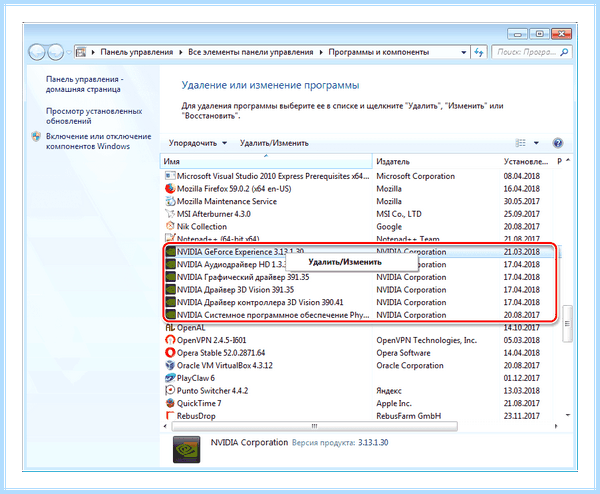Click the Панель управления breadcrumb
This screenshot has height=494, width=600.
[x=137, y=52]
